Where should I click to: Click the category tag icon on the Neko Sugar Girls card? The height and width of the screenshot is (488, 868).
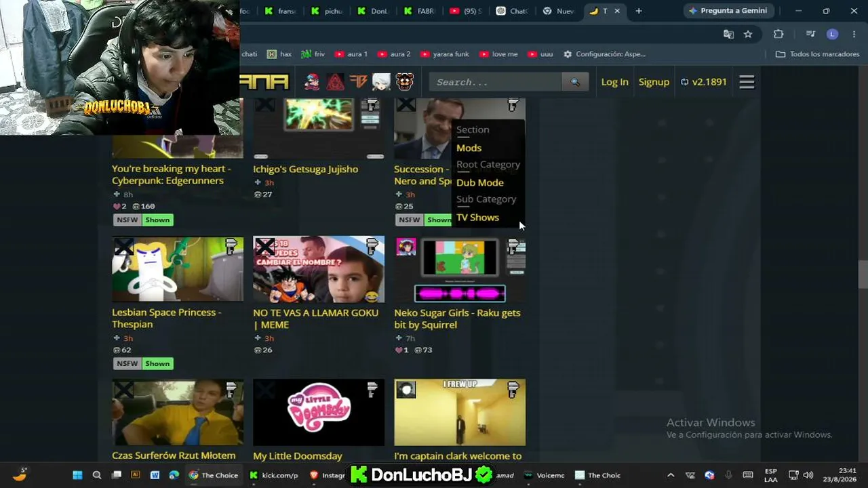pos(513,247)
